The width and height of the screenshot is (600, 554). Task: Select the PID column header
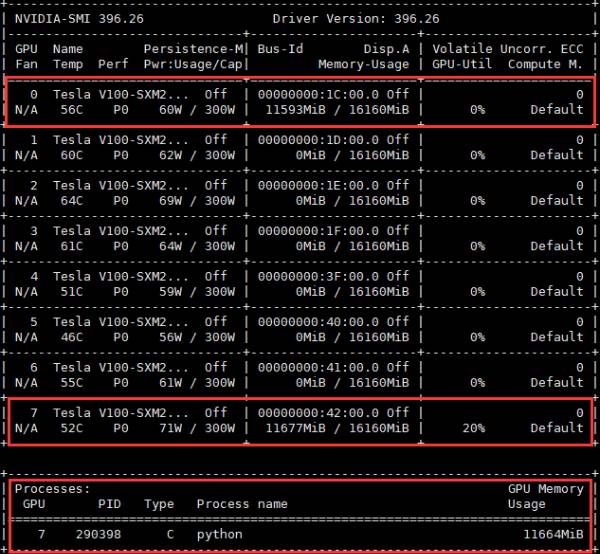pyautogui.click(x=109, y=504)
